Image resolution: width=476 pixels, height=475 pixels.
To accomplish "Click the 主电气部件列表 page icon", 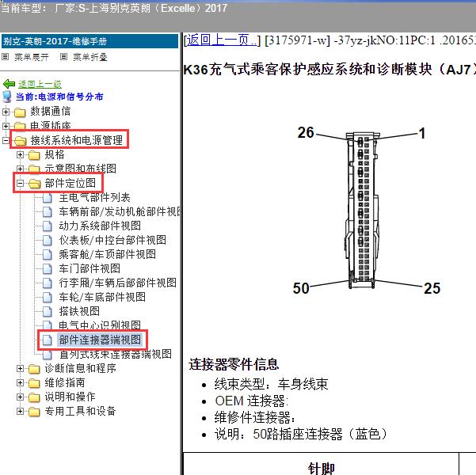I will [48, 198].
